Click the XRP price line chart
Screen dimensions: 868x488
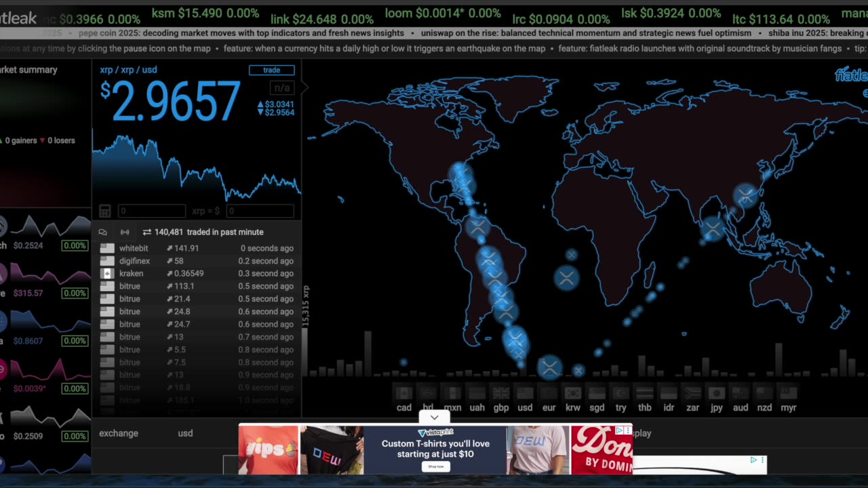(197, 167)
